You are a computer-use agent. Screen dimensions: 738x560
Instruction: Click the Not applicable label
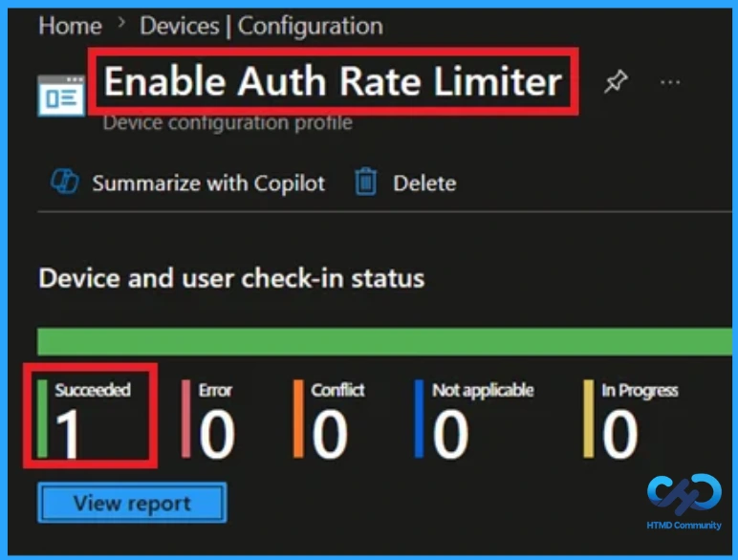tap(483, 390)
